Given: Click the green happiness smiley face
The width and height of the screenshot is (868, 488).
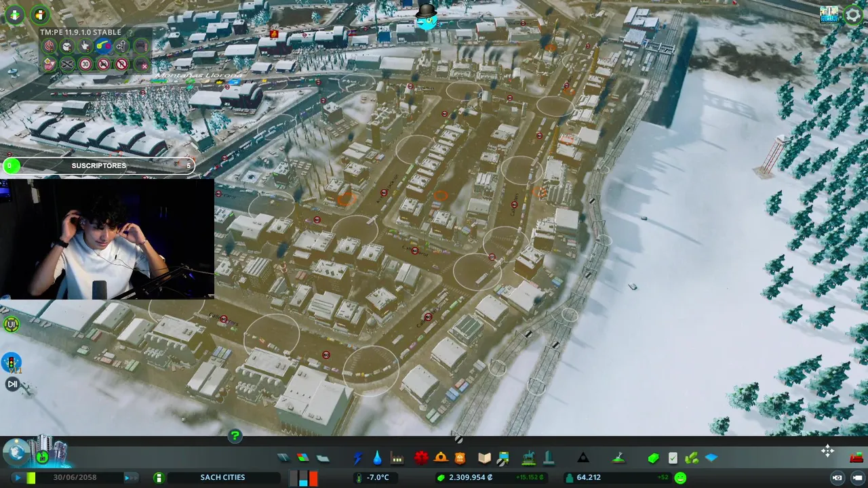Looking at the screenshot, I should 680,478.
